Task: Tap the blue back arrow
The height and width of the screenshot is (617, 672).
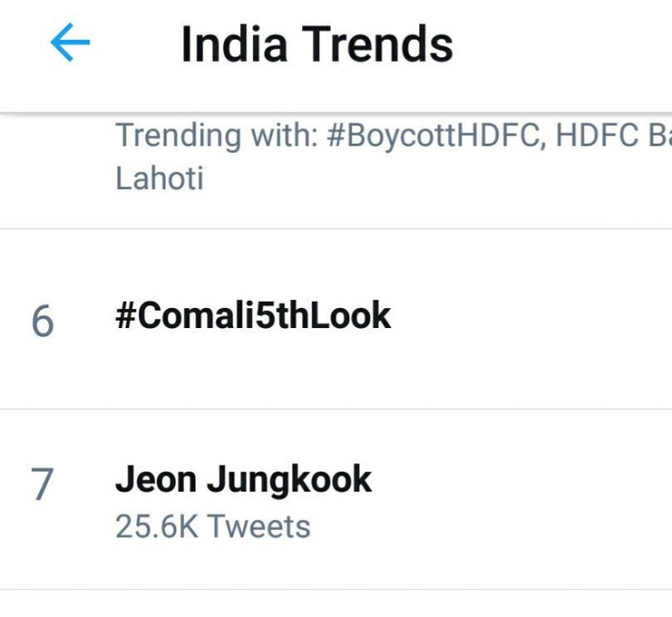Action: click(70, 43)
